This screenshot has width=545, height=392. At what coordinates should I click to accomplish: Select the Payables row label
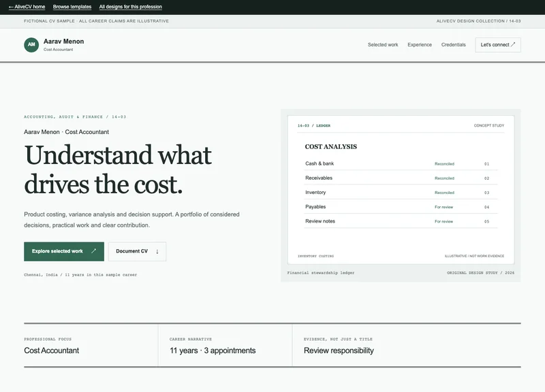[x=315, y=207]
